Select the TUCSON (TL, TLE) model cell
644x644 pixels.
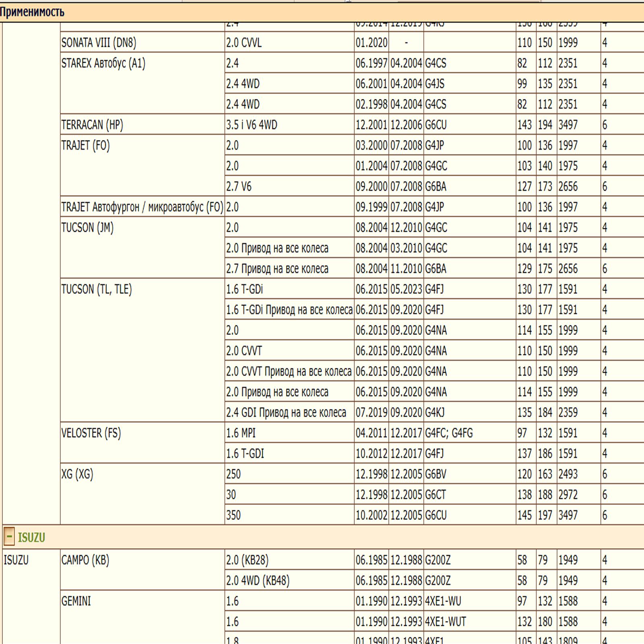tap(97, 289)
